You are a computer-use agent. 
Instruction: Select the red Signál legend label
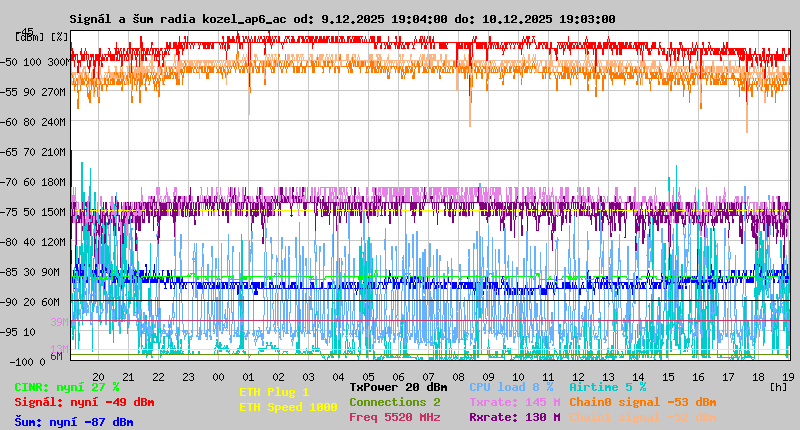coord(84,402)
